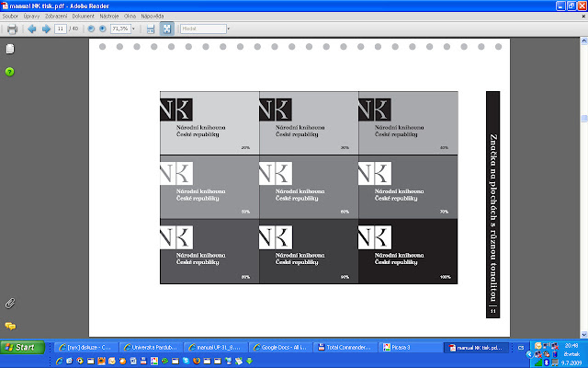Go to previous page with left arrow
This screenshot has width=588, height=368.
point(31,29)
